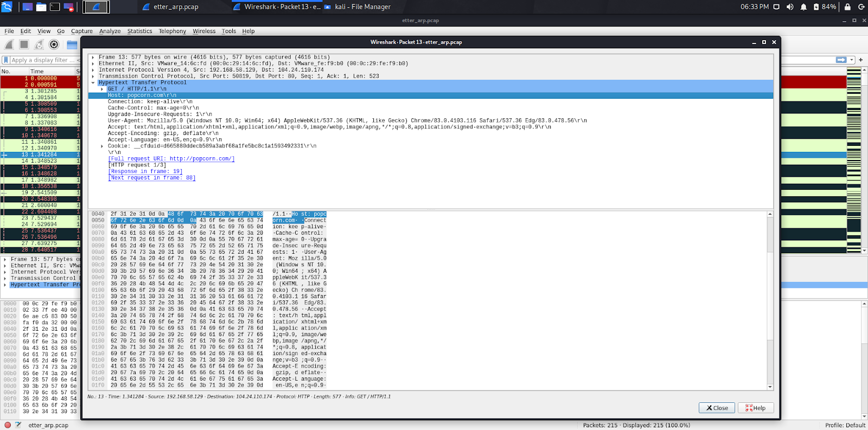Expand Internet Protocol Version 4 row
This screenshot has width=868, height=430.
tap(93, 70)
